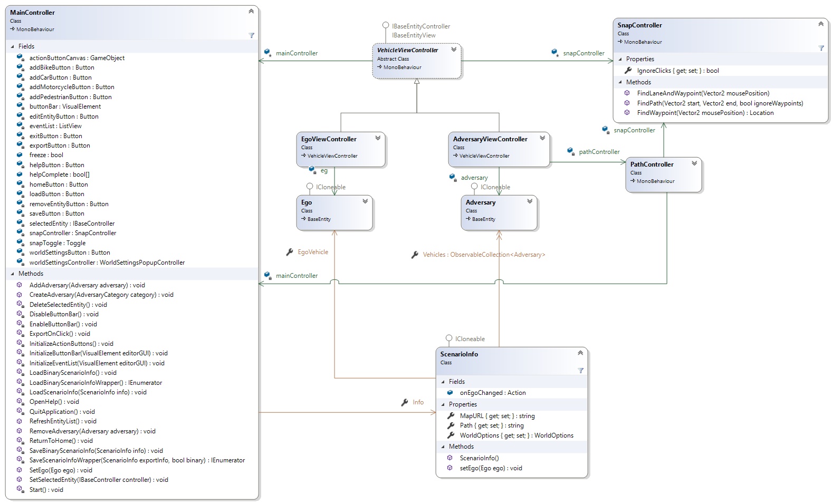Collapse MainController Methods section
This screenshot has width=833, height=504.
tap(13, 274)
